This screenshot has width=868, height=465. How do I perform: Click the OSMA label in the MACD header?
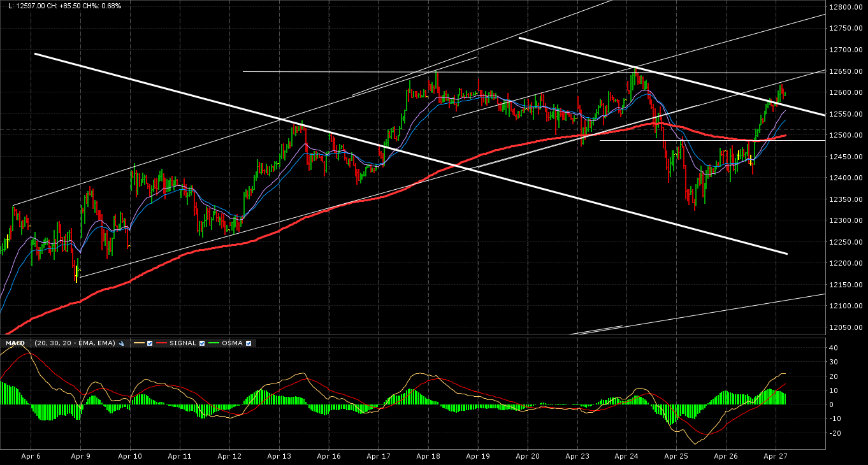pos(233,343)
